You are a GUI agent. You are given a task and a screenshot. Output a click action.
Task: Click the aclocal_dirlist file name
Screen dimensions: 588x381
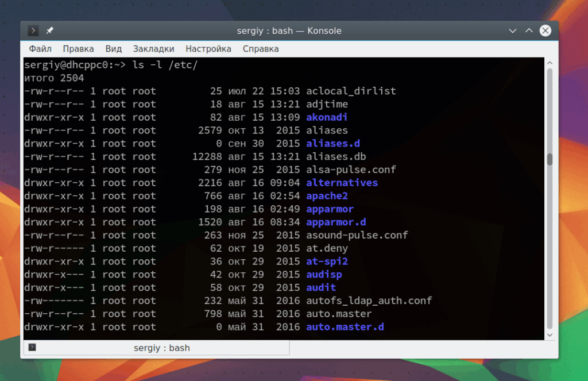tap(351, 91)
